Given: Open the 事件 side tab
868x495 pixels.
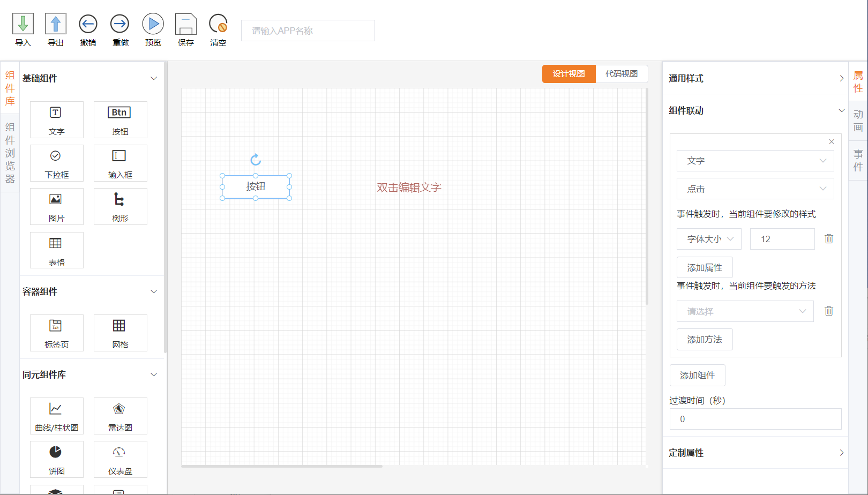Looking at the screenshot, I should (858, 161).
